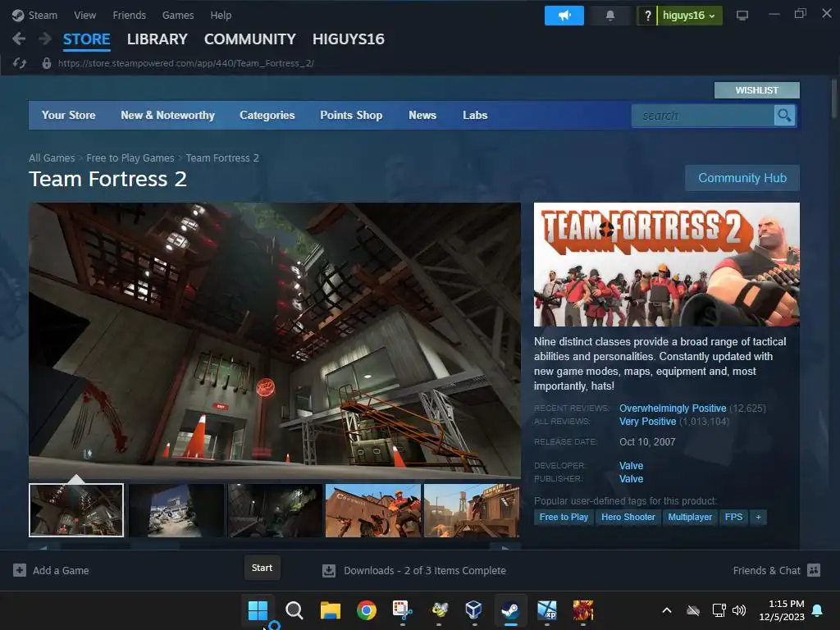
Task: Click the Team Fortress 2 header image
Action: coord(666,264)
